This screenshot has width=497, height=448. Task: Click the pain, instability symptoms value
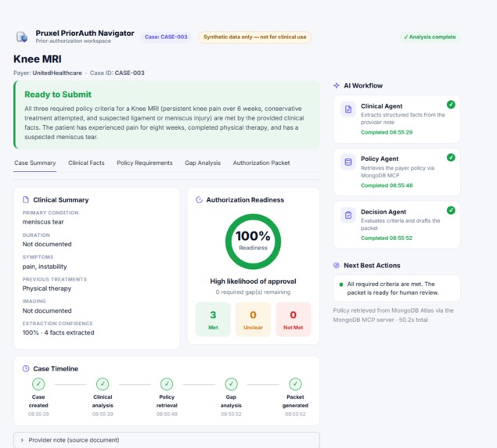click(45, 267)
